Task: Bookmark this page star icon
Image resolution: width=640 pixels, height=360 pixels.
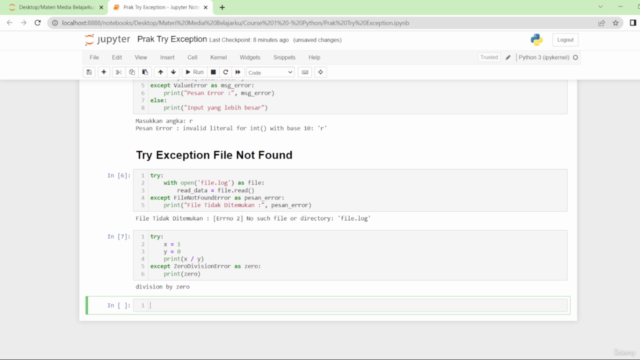Action: pyautogui.click(x=616, y=23)
